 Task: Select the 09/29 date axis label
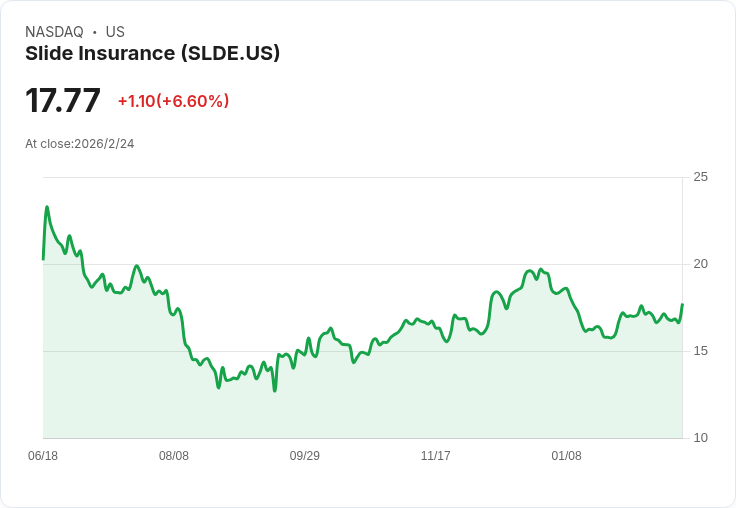(305, 456)
